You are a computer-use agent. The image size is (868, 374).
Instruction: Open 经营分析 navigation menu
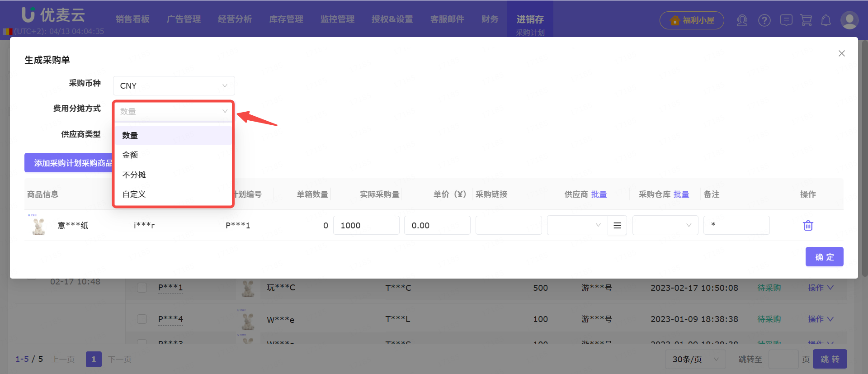(235, 19)
